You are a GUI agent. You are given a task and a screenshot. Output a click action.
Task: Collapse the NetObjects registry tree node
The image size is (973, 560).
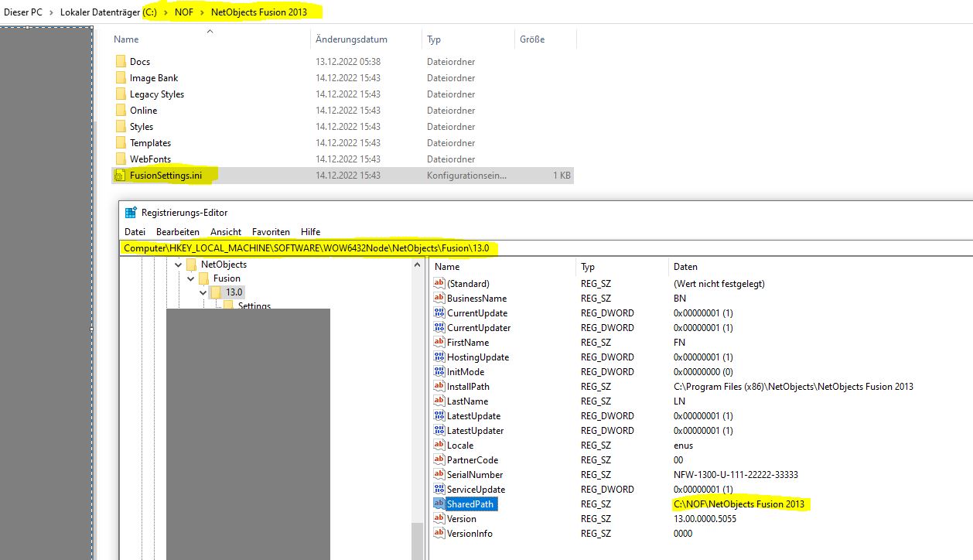179,265
